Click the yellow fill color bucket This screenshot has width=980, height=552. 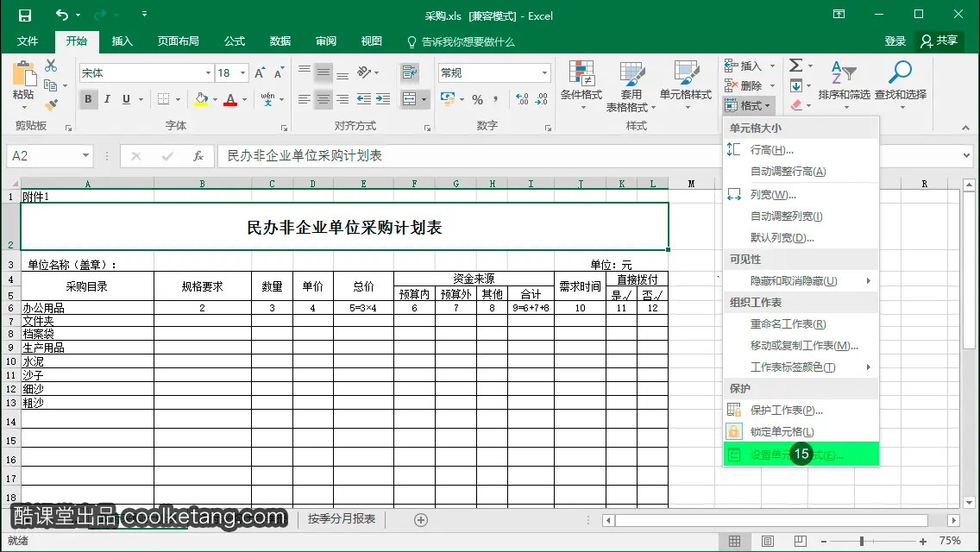coord(201,99)
